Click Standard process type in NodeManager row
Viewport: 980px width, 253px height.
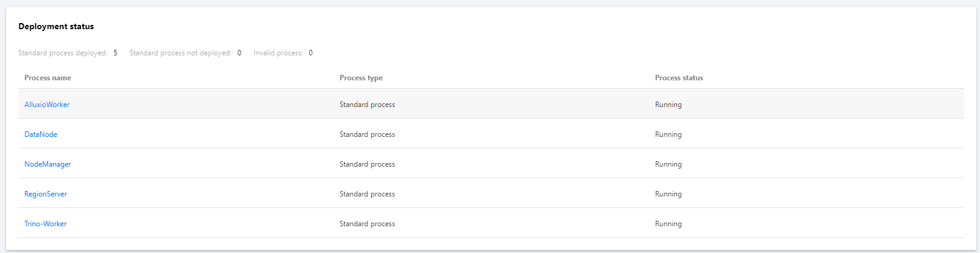[367, 164]
